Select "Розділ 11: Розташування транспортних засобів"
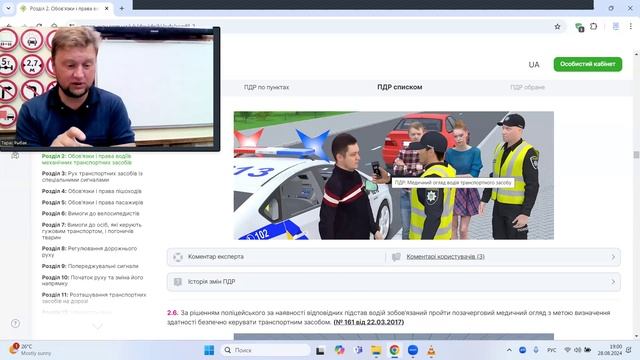 (x=94, y=298)
